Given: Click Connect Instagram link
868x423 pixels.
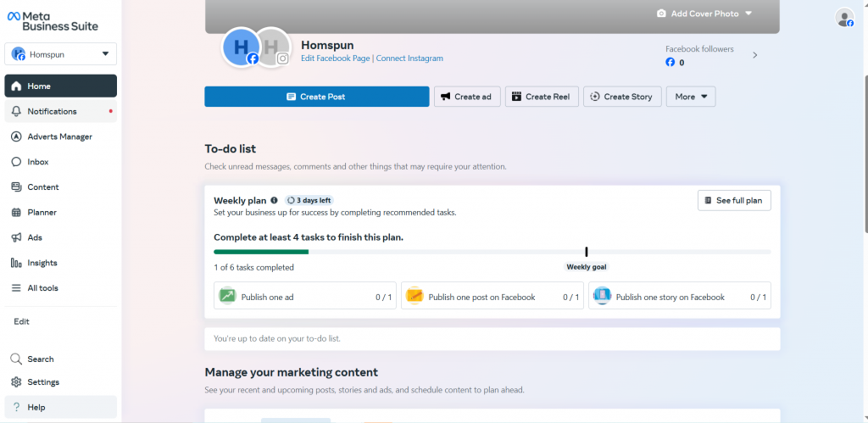Looking at the screenshot, I should tap(409, 58).
